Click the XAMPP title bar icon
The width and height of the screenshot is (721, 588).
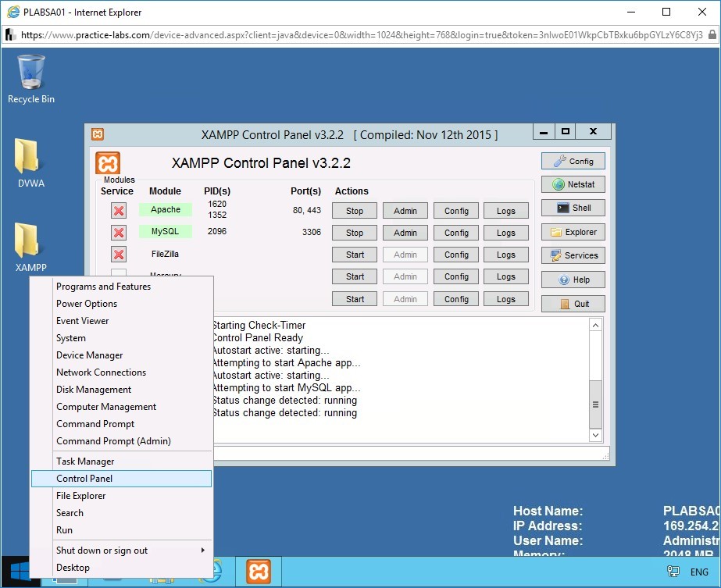click(98, 134)
